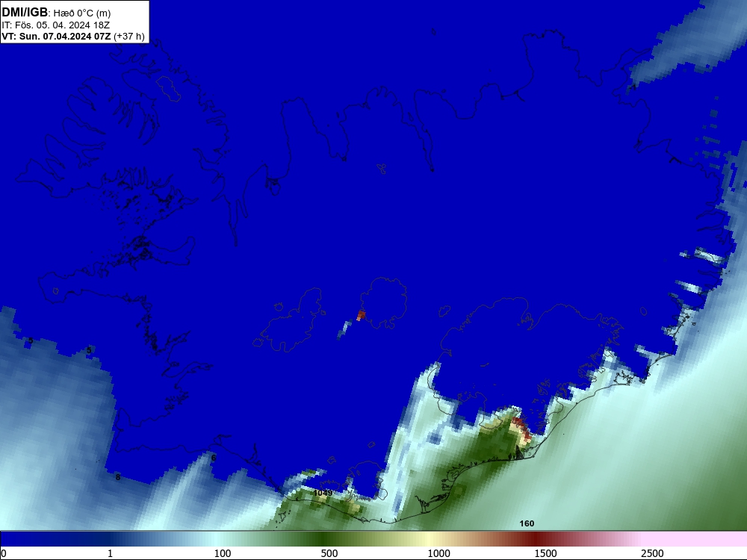This screenshot has height=560, width=747.
Task: Click the dark green part of the color bar
Action: [324, 539]
